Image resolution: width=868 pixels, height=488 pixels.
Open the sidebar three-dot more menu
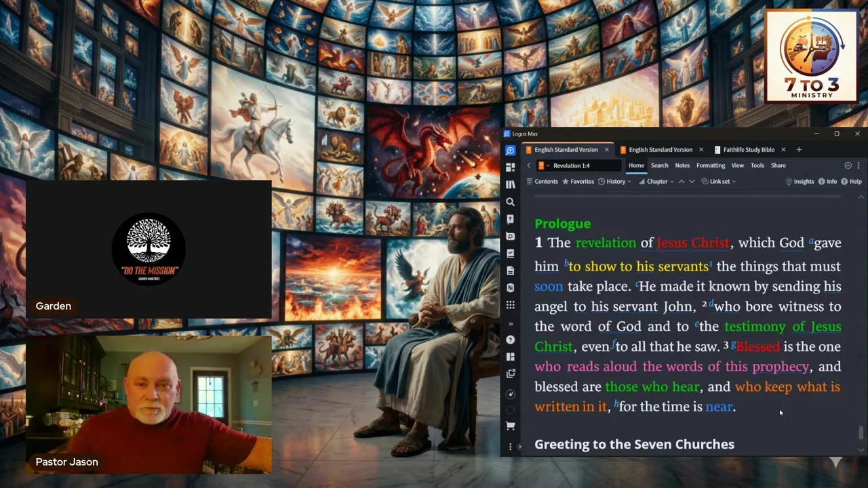[510, 446]
